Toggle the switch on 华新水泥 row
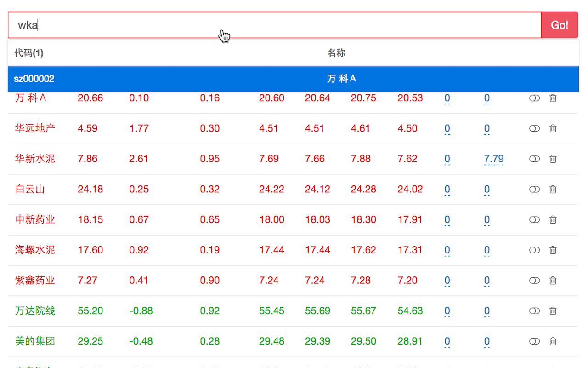This screenshot has height=368, width=588. click(534, 159)
